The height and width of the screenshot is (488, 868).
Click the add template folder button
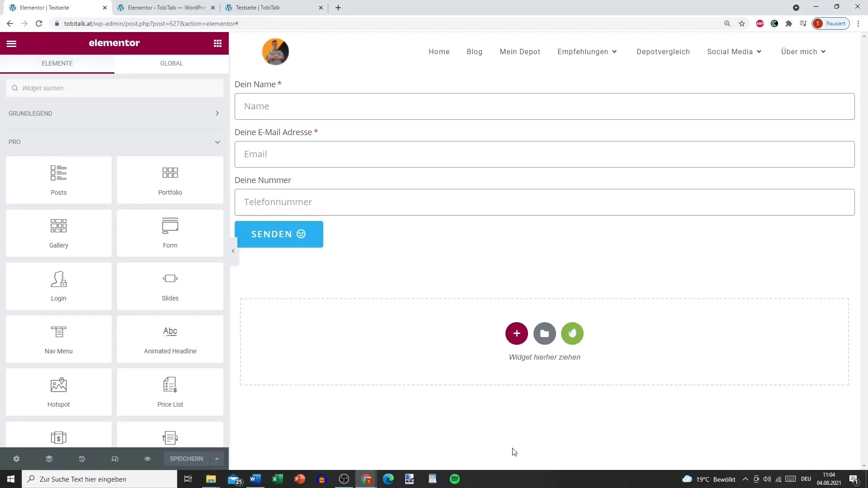(x=545, y=333)
